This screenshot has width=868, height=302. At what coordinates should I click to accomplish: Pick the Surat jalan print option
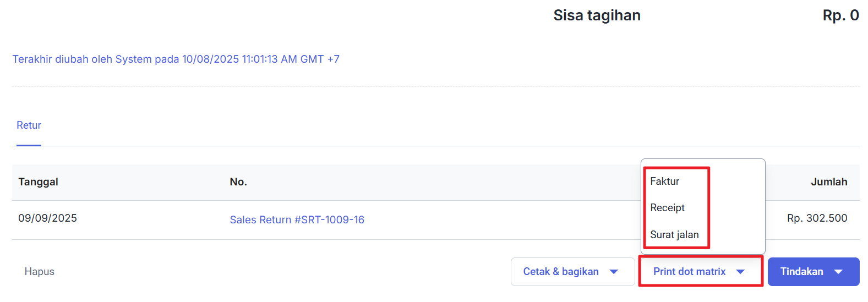pos(674,235)
